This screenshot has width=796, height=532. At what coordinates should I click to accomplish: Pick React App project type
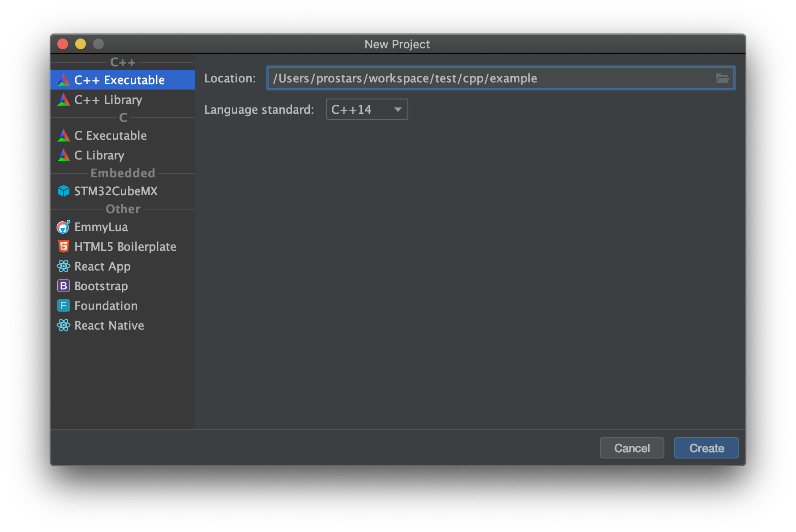[123, 266]
